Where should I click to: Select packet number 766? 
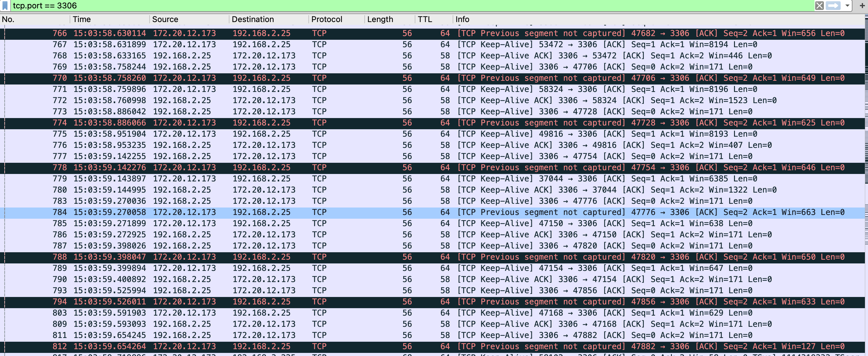[x=337, y=33]
